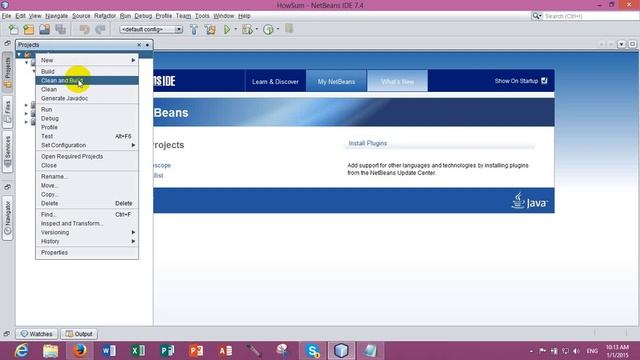
Task: Click the Clean and Build toolbar icon
Action: [210, 29]
